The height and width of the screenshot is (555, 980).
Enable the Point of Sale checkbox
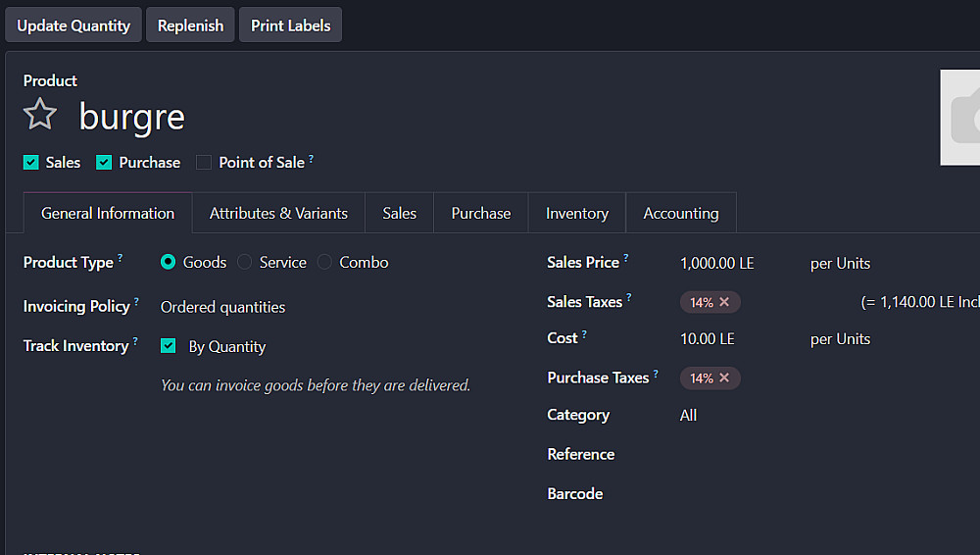click(x=204, y=163)
